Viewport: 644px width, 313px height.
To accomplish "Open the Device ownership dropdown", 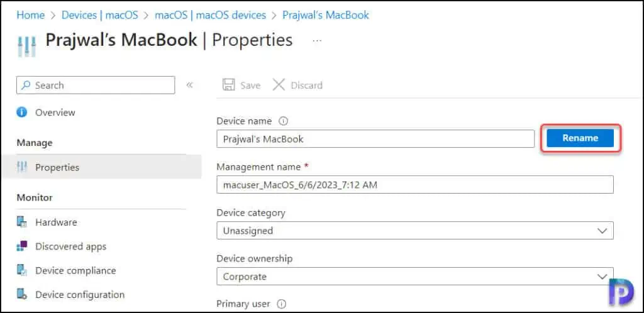I will click(x=415, y=277).
